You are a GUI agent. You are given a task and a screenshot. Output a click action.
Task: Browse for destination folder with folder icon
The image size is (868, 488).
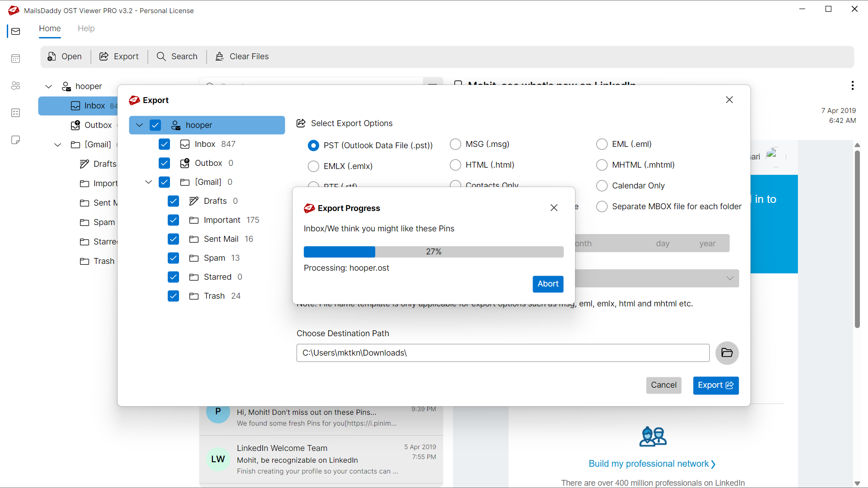[x=727, y=353]
